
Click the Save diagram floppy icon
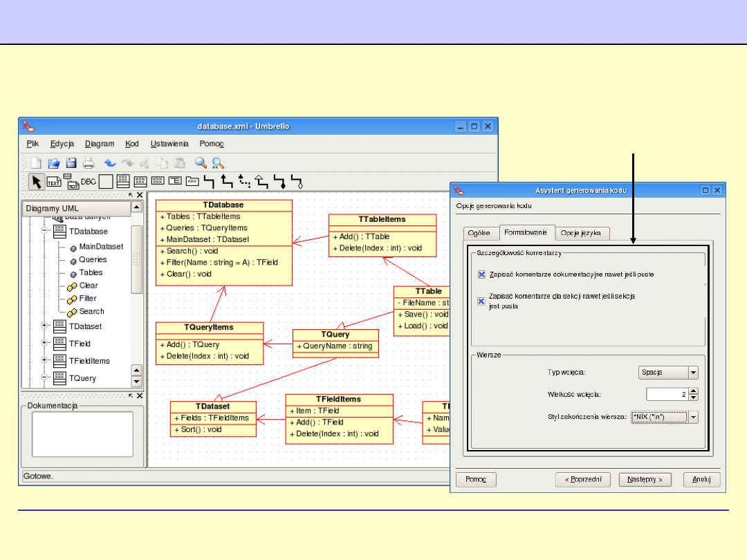pos(71,163)
